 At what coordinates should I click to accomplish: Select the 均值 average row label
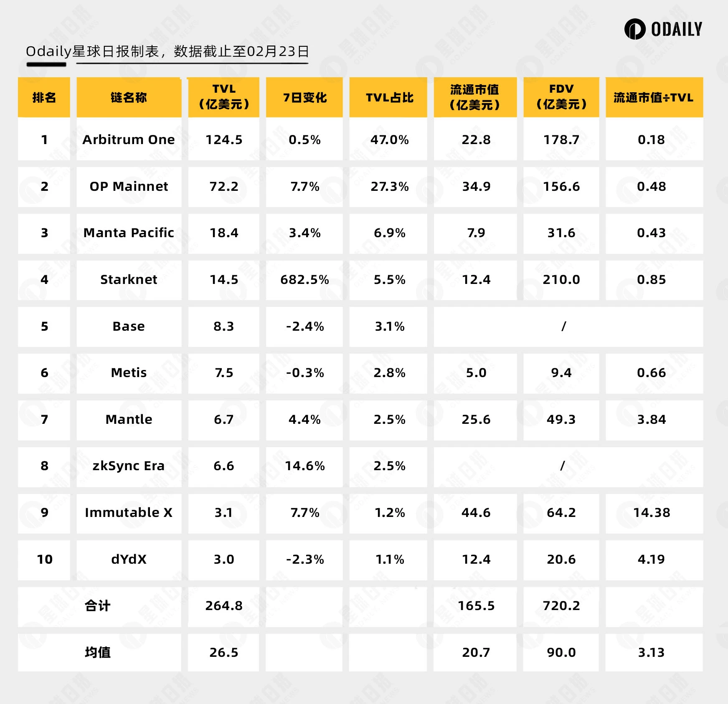pyautogui.click(x=98, y=652)
